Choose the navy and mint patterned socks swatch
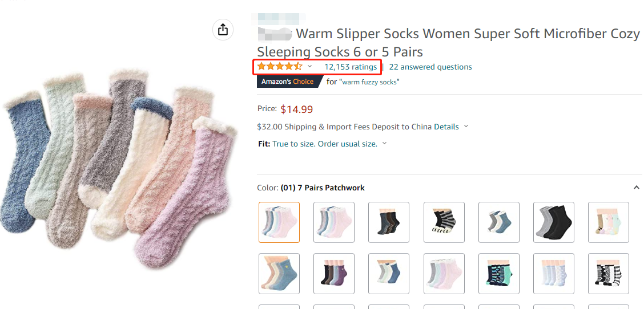The height and width of the screenshot is (309, 644). click(499, 274)
